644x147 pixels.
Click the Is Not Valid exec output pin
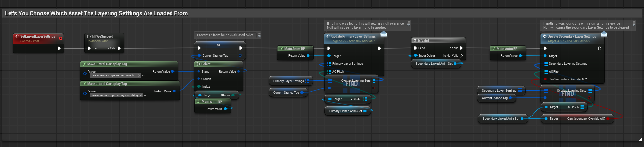coord(461,56)
